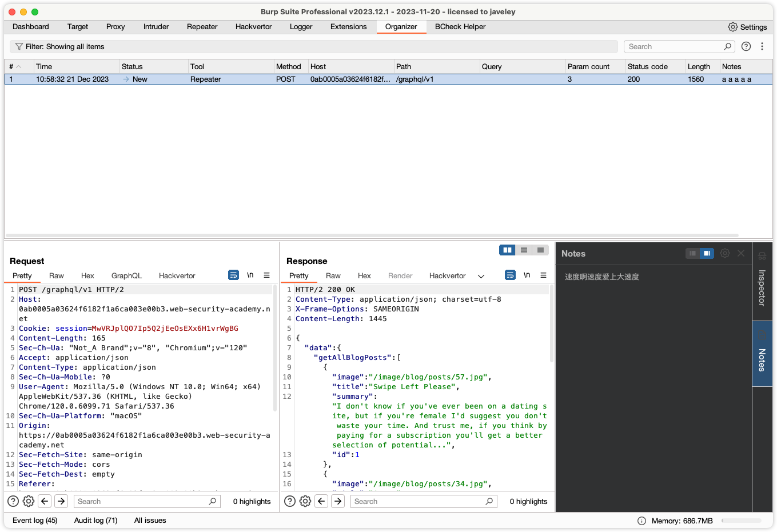Open the Audit log (71)
This screenshot has height=532, width=777.
pyautogui.click(x=96, y=521)
